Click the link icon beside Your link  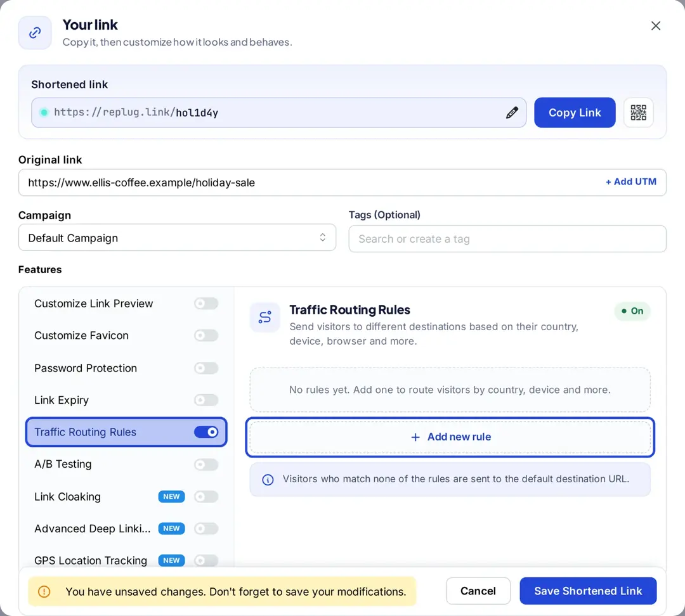35,33
